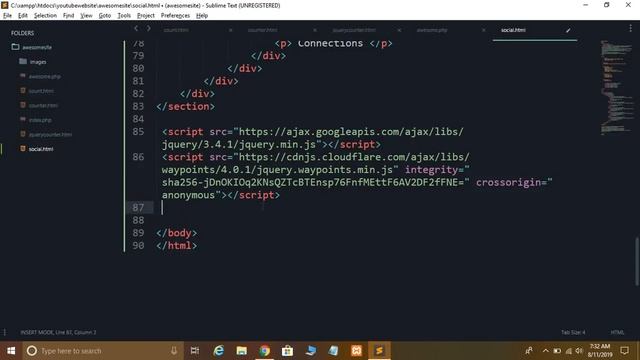
Task: Open the Selection menu
Action: click(45, 16)
